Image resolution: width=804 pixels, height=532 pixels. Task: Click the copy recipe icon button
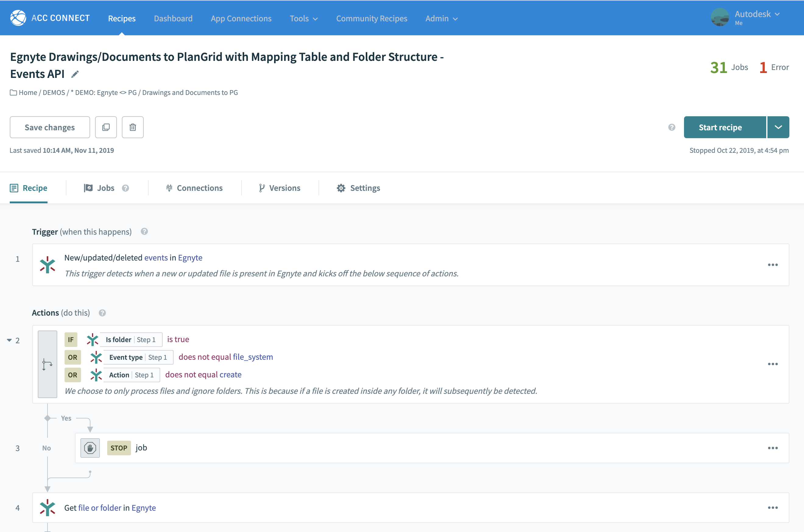(x=106, y=127)
